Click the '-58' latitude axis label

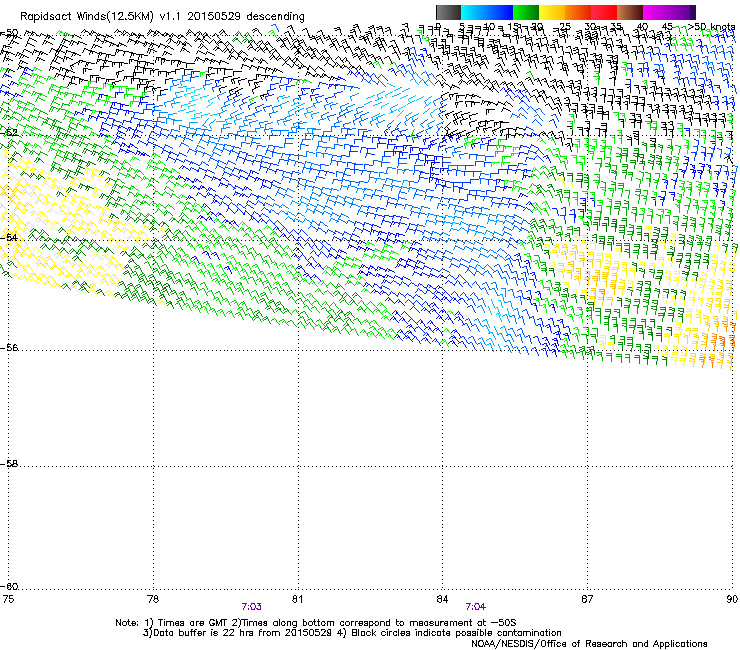tap(9, 464)
